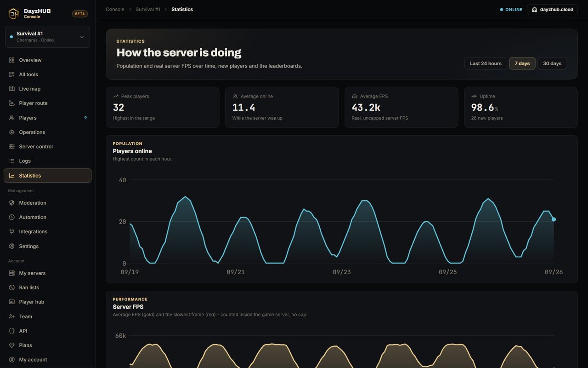Open the API braces icon
Viewport: 588px width, 368px height.
coord(12,331)
